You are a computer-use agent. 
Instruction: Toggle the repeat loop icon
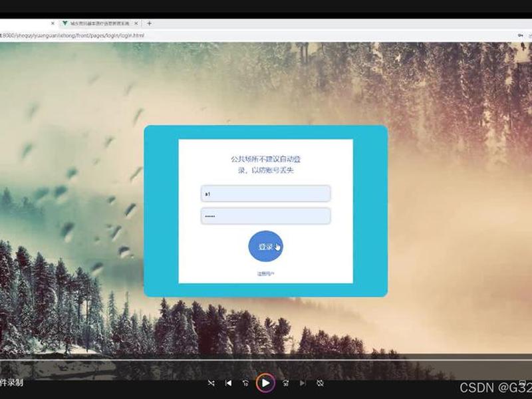click(x=320, y=383)
